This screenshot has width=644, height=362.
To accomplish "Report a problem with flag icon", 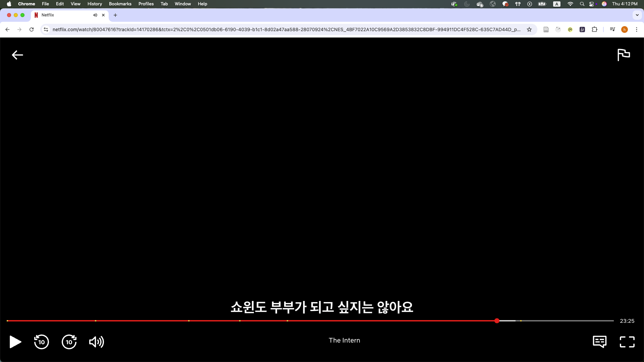I will coord(624,55).
